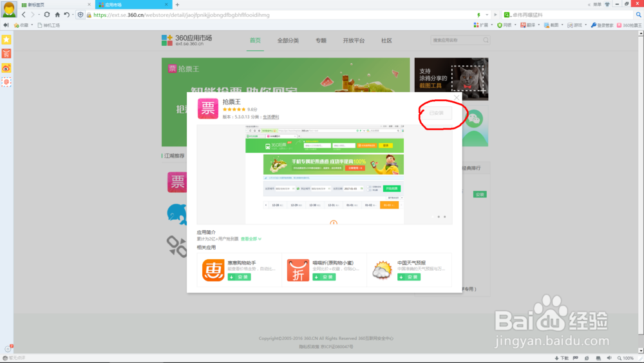644x363 pixels.
Task: Close the 新标签页 tab
Action: (89, 5)
